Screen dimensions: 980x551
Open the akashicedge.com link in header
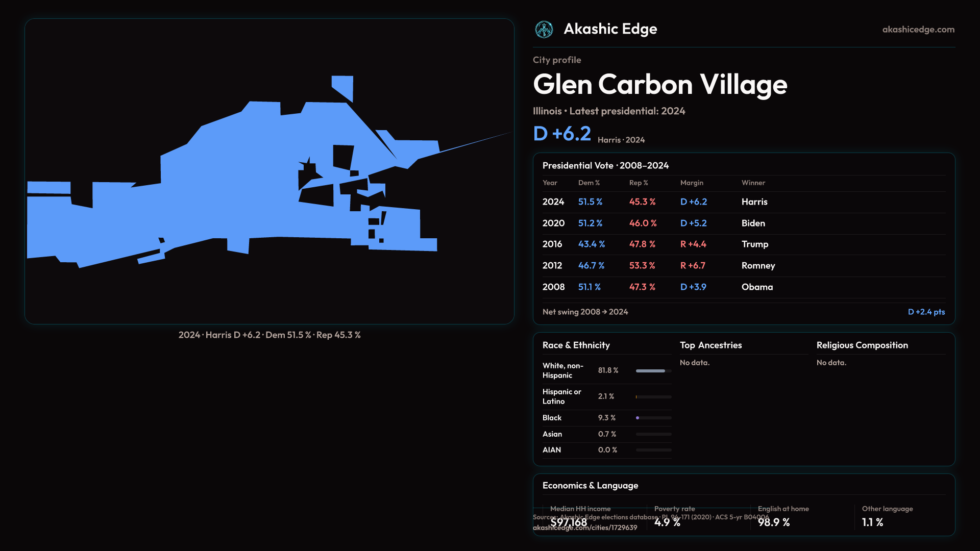point(918,30)
